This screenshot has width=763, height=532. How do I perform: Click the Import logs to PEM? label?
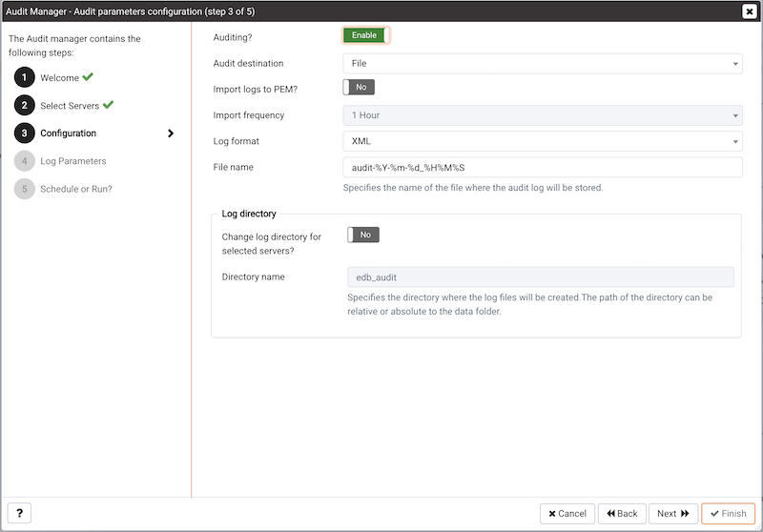pos(255,90)
